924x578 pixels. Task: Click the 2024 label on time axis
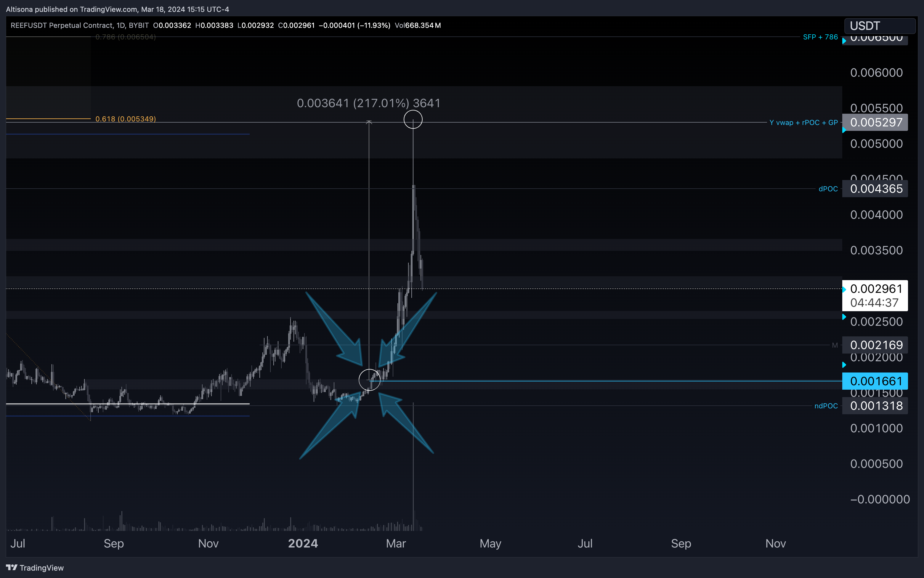[x=303, y=543]
